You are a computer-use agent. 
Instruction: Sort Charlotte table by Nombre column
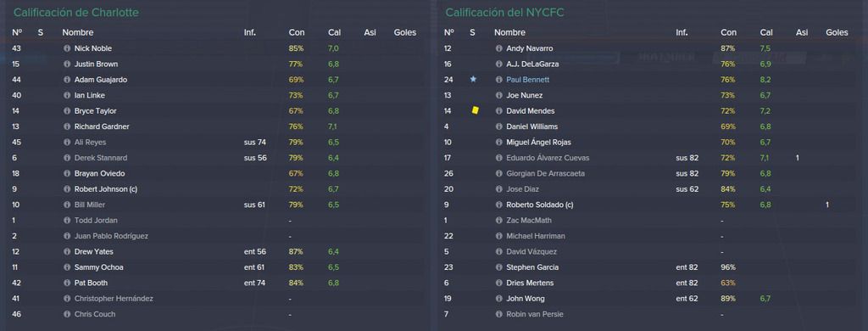[x=77, y=33]
